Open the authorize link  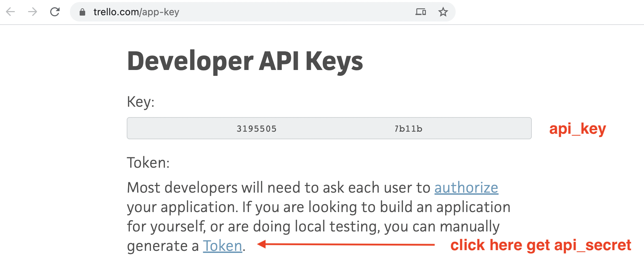(466, 188)
